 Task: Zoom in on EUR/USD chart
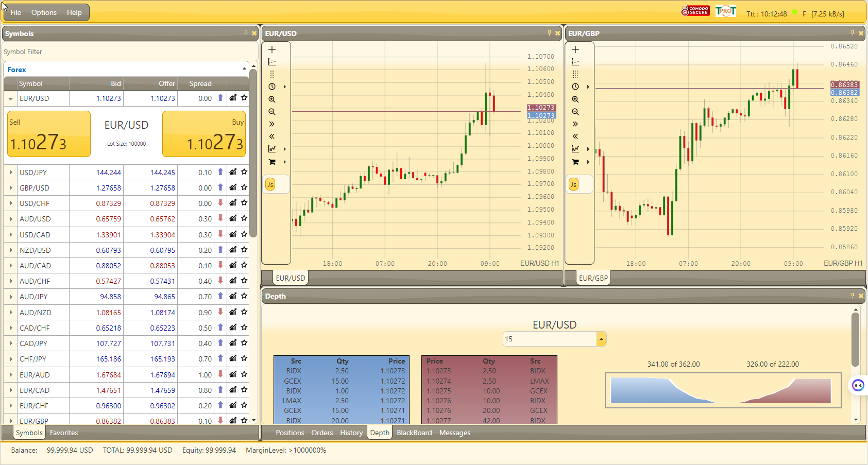(x=272, y=99)
